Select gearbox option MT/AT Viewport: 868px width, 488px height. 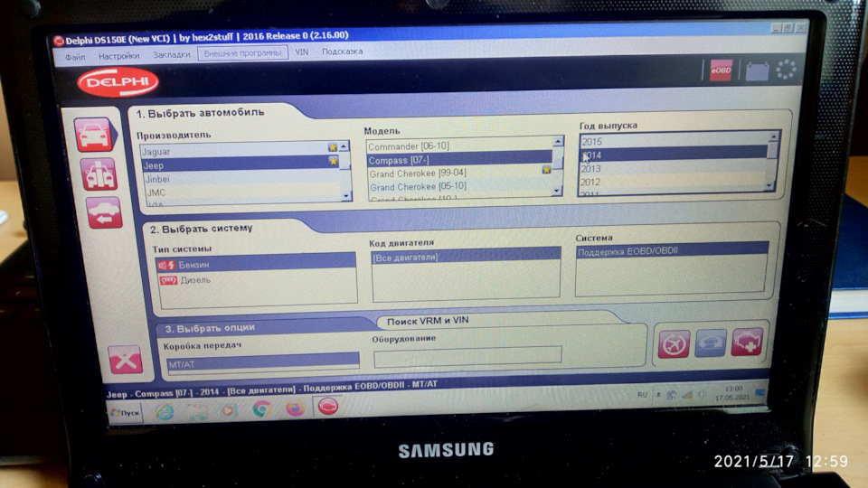(263, 364)
